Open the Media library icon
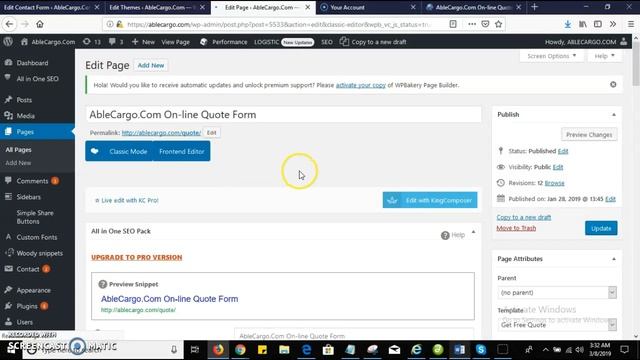The width and height of the screenshot is (640, 360). pos(8,116)
